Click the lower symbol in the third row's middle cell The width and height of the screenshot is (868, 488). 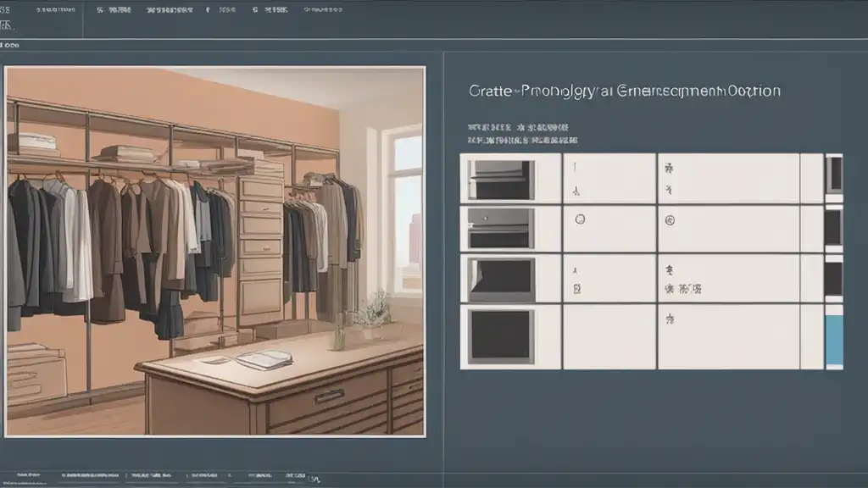point(576,289)
